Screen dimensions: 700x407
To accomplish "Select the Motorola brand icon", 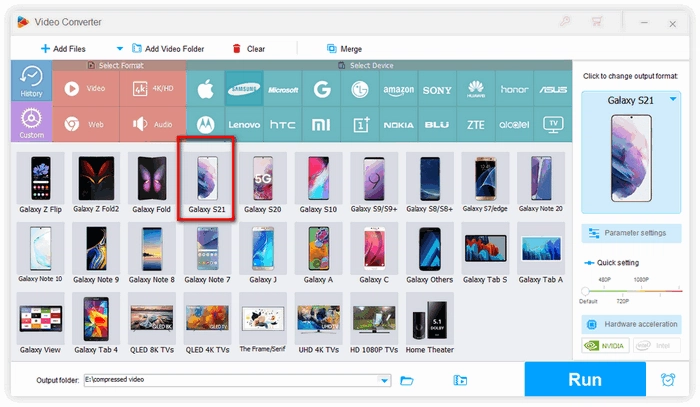I will tap(205, 125).
